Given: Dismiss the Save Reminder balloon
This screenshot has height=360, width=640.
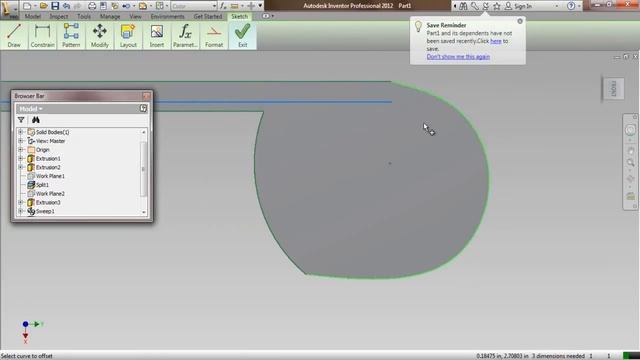Looking at the screenshot, I should pyautogui.click(x=520, y=21).
